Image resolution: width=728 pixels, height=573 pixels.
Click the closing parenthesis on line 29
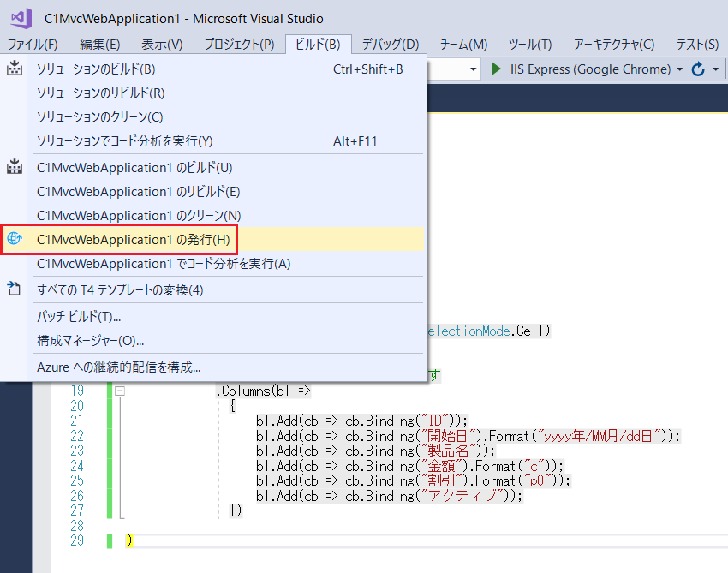[129, 541]
